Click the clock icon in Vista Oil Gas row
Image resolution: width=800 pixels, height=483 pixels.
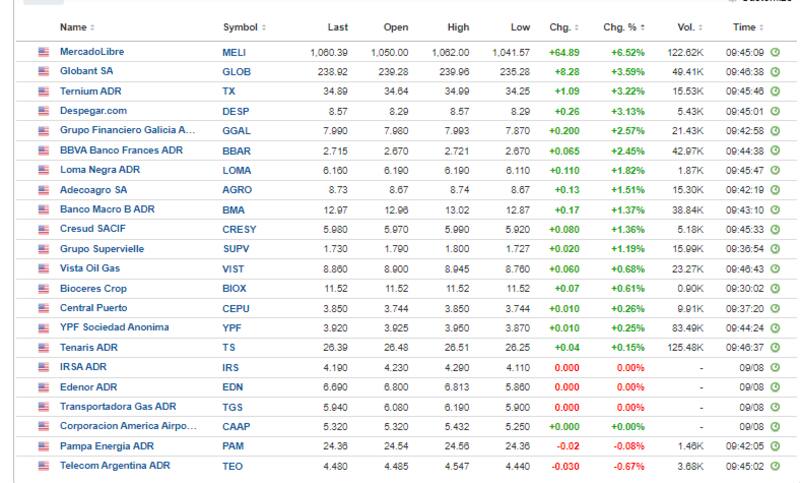pos(776,269)
